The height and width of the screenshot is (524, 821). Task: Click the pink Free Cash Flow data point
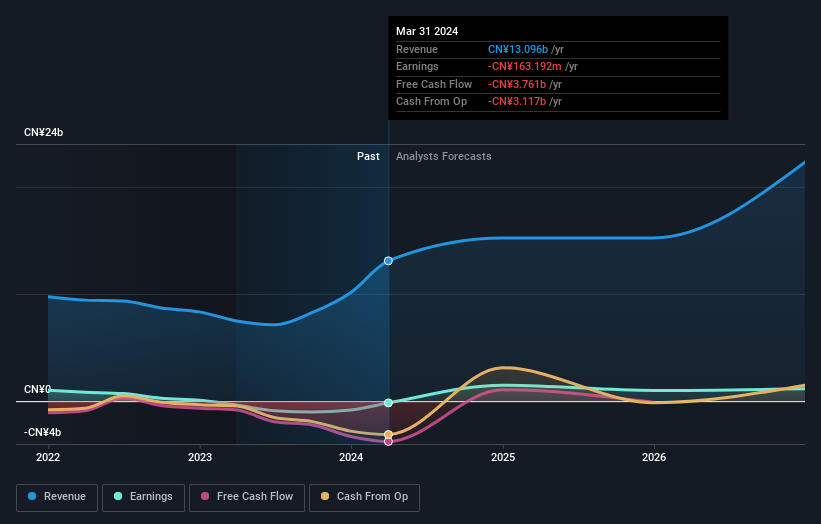389,442
